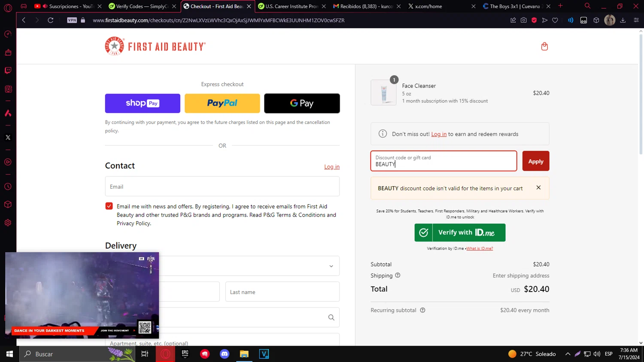Show Shipping info tooltip icon
644x362 pixels.
point(398,275)
